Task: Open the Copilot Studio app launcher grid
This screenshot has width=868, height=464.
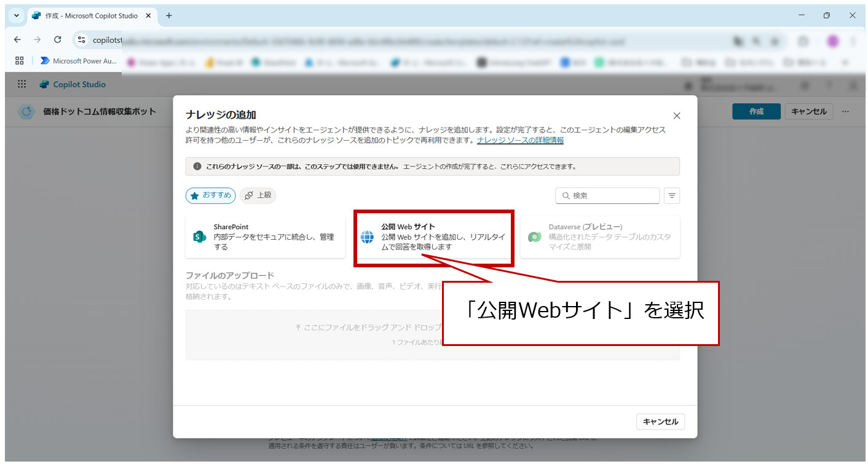Action: (x=22, y=84)
